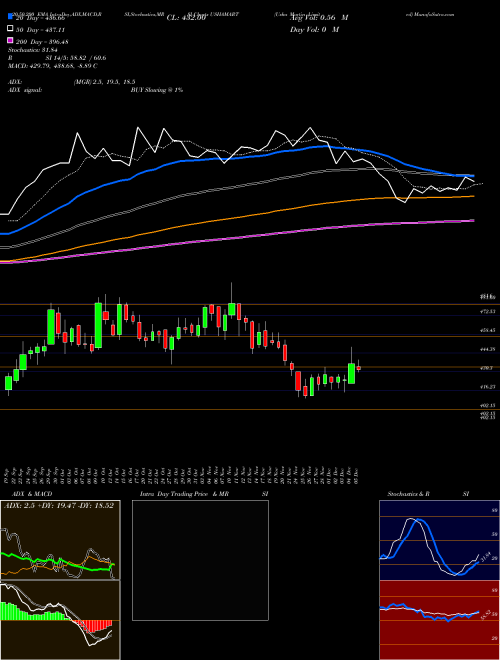Select the 20 Day average value text
The width and height of the screenshot is (500, 660).
click(40, 19)
